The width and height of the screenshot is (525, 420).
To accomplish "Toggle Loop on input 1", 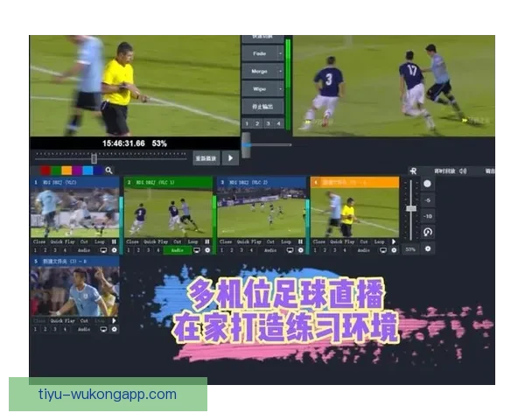I will click(x=99, y=241).
